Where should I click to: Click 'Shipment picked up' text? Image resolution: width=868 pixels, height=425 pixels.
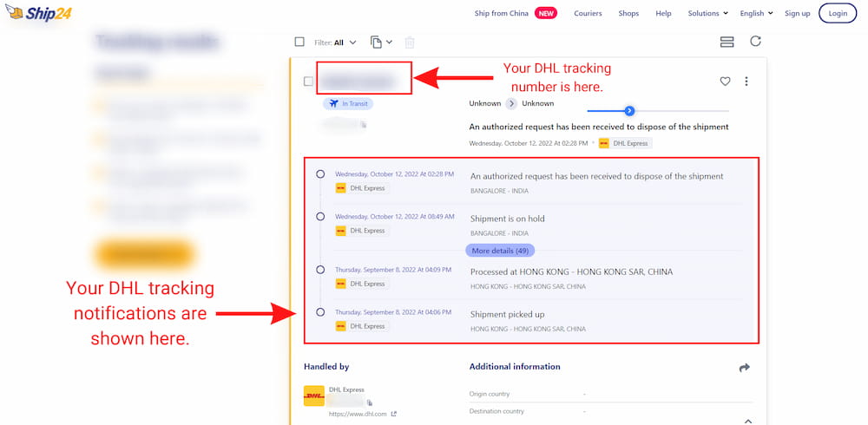pyautogui.click(x=508, y=314)
